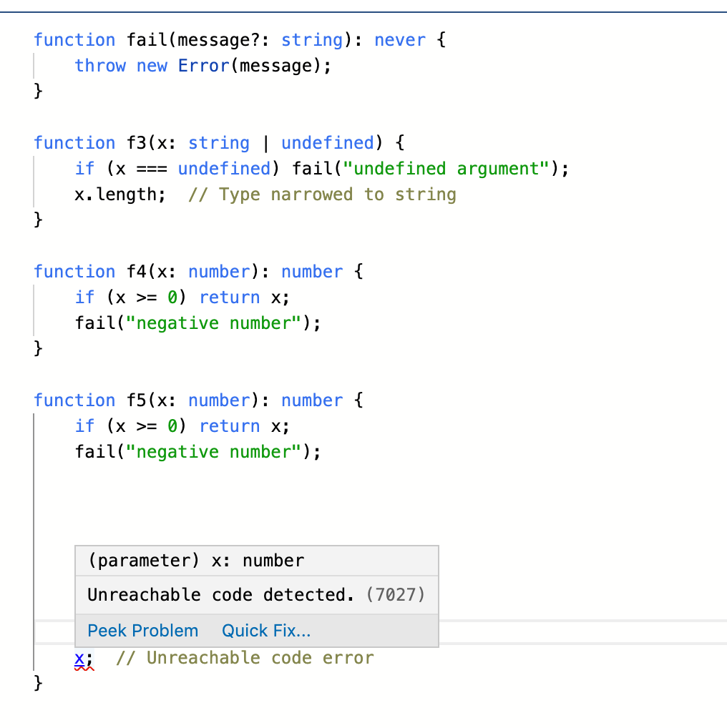727x728 pixels.
Task: Click the f4 function name
Action: click(137, 272)
